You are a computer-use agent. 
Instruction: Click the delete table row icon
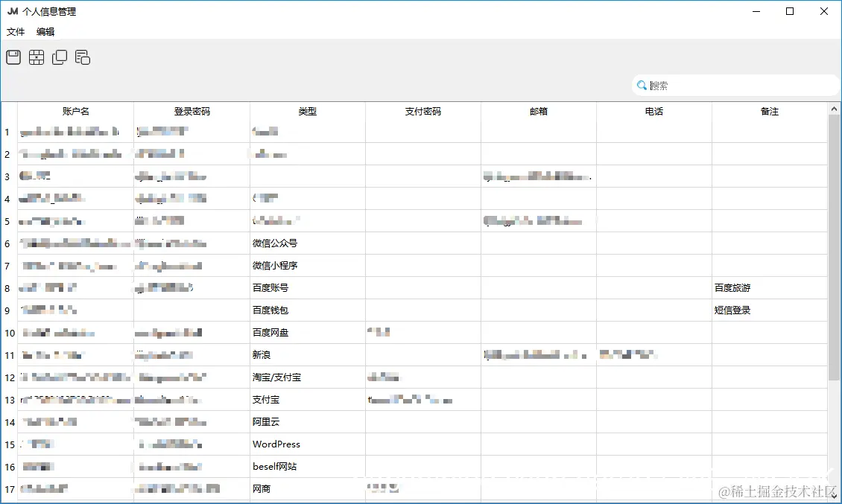tap(37, 57)
